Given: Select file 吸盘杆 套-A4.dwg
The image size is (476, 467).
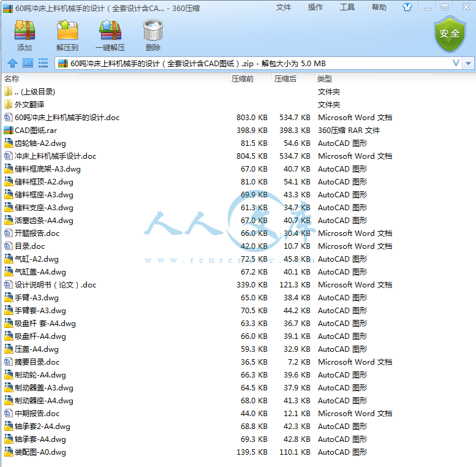Looking at the screenshot, I should pos(45,324).
